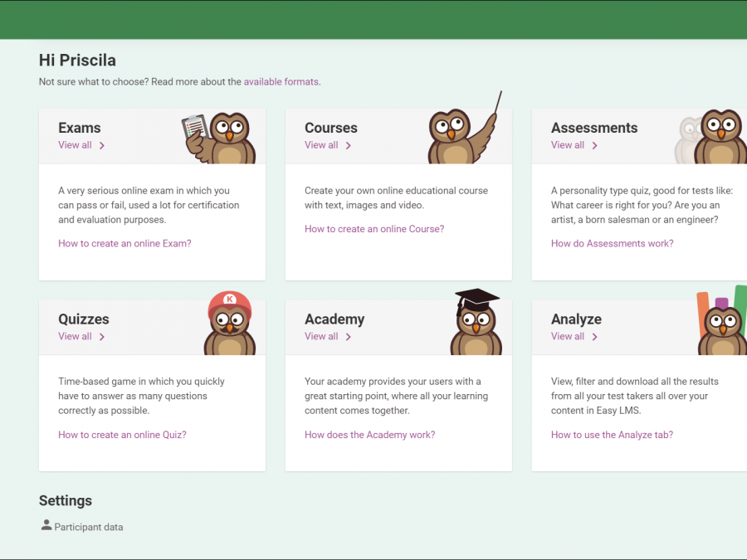The height and width of the screenshot is (560, 747).
Task: Expand Quizzes using the View all chevron
Action: 102,337
